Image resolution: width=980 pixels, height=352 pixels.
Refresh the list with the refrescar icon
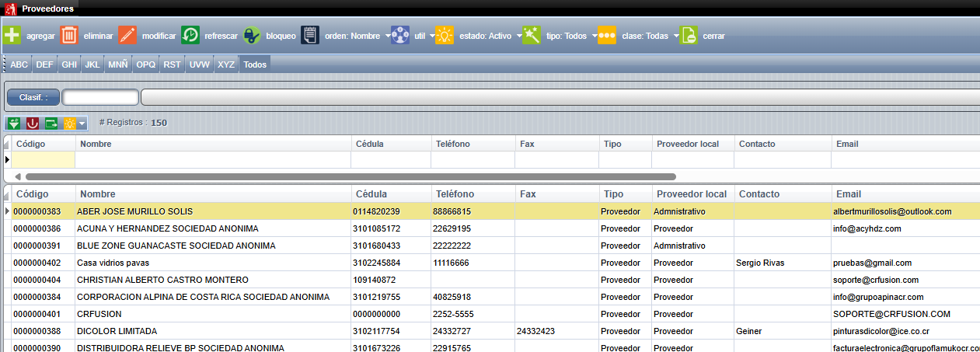coord(190,36)
